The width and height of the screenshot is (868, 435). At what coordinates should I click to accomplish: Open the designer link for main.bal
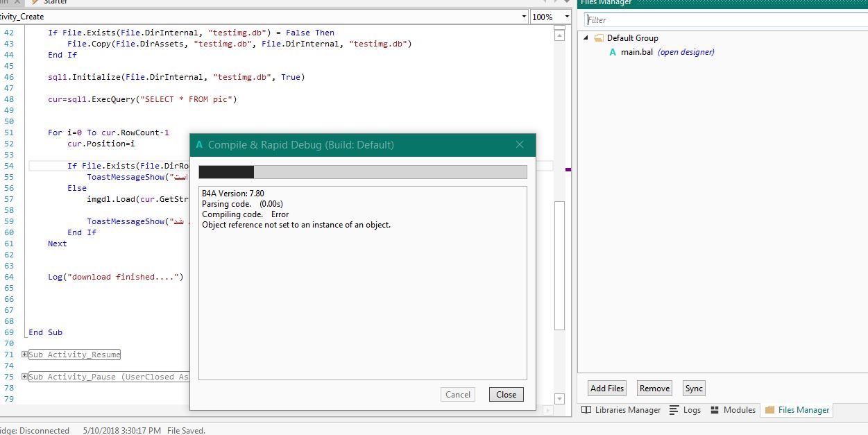(x=686, y=52)
